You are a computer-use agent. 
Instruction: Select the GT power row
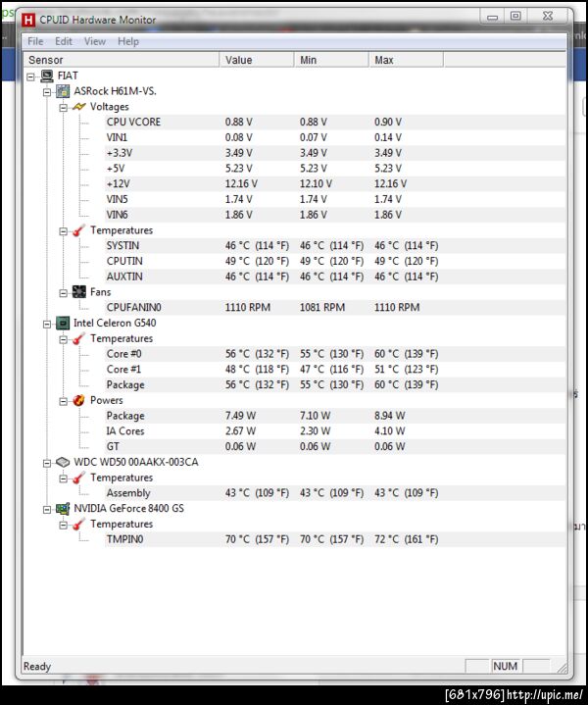click(335, 446)
